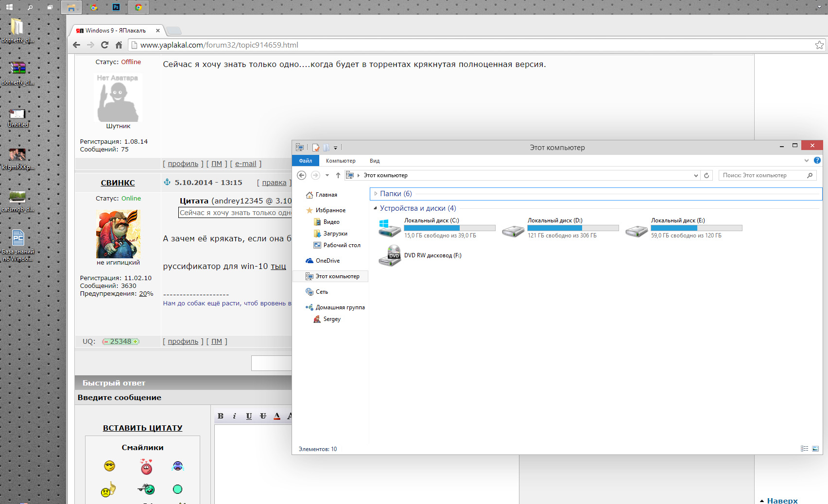
Task: Click Chrome back arrow
Action: (x=76, y=45)
